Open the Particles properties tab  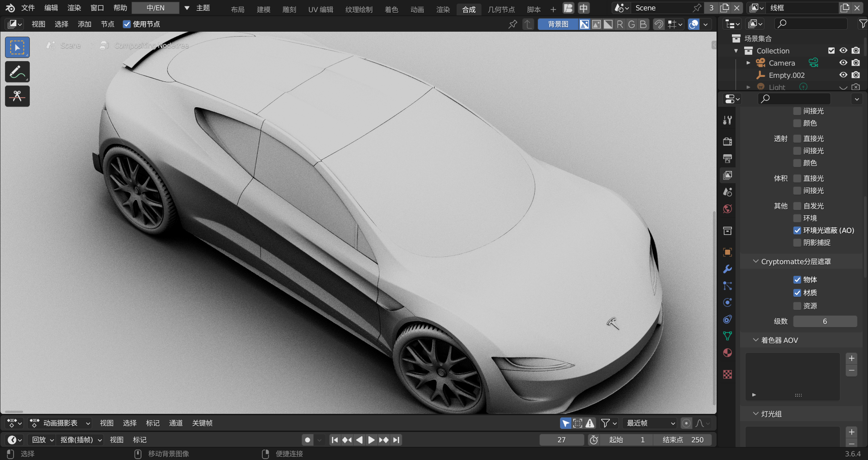[x=727, y=286]
